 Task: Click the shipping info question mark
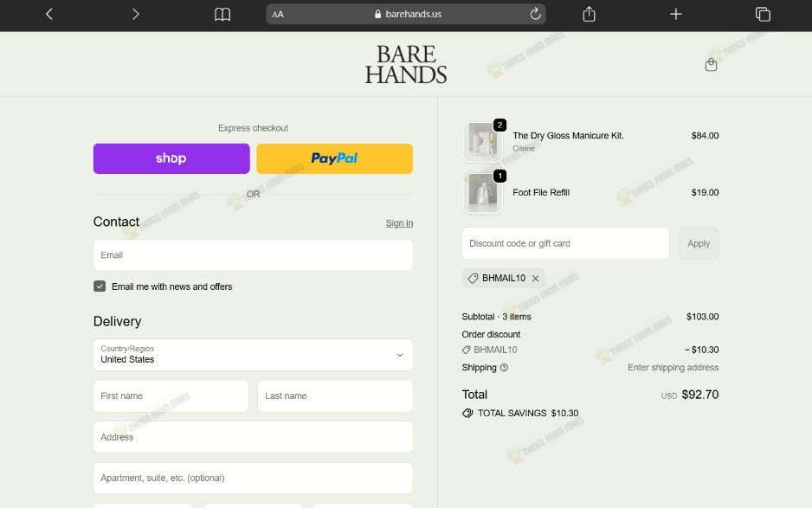pyautogui.click(x=504, y=368)
